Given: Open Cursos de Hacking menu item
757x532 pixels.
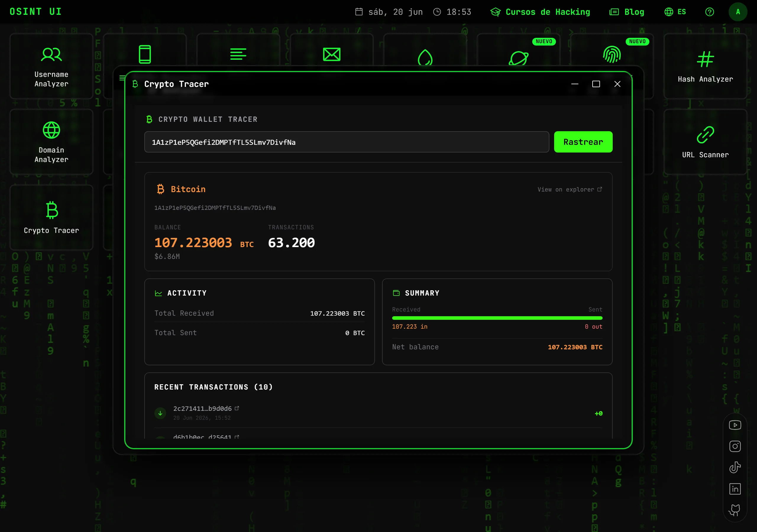Looking at the screenshot, I should (540, 12).
